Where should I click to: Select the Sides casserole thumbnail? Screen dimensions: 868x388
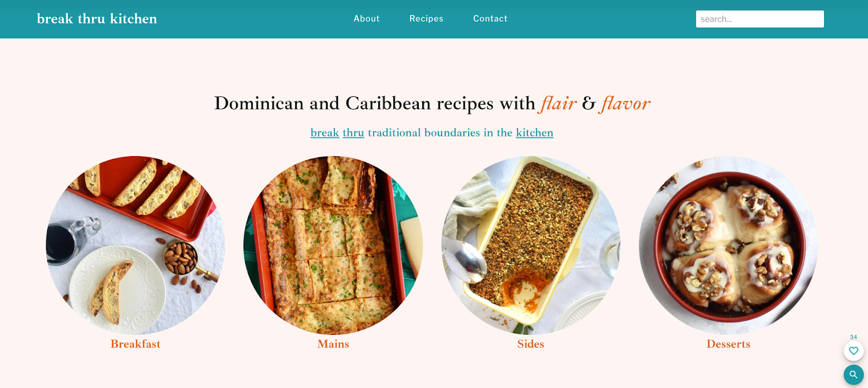[531, 245]
